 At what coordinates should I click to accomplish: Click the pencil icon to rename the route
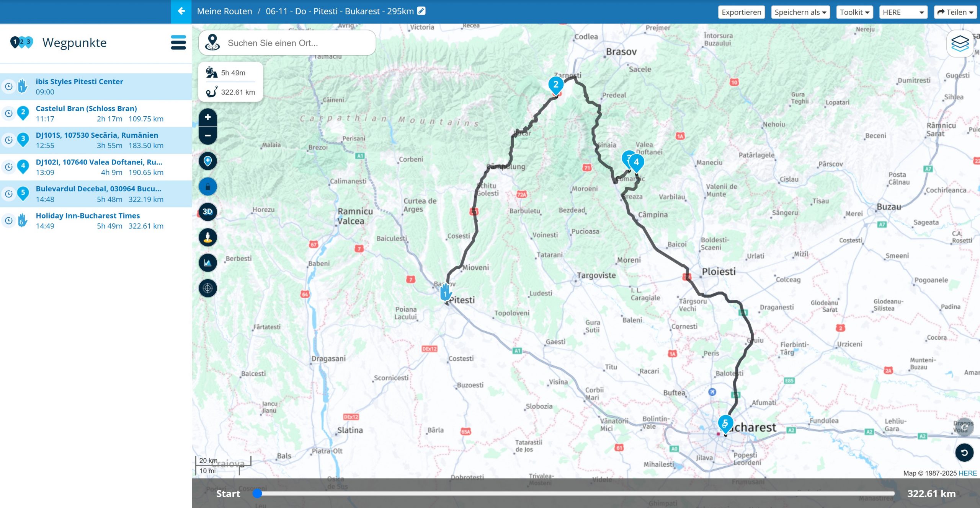click(x=421, y=11)
